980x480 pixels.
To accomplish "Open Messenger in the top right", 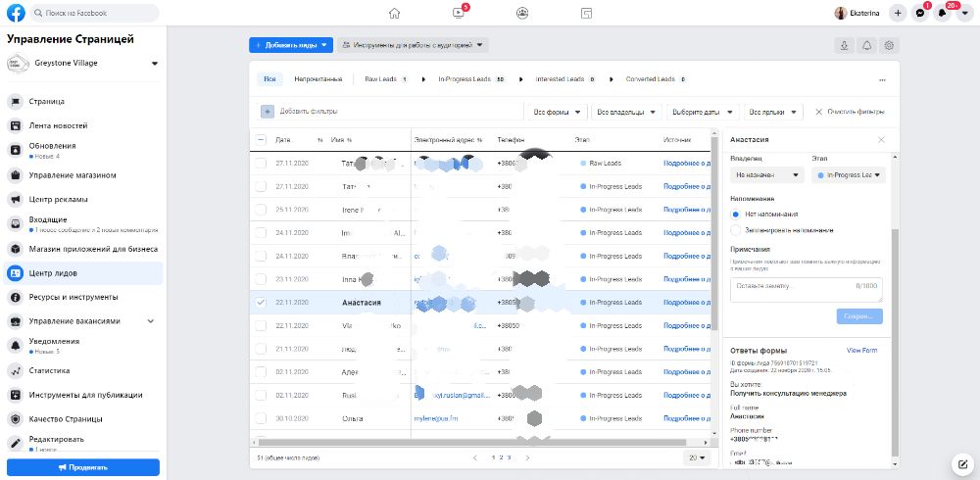I will pyautogui.click(x=920, y=13).
